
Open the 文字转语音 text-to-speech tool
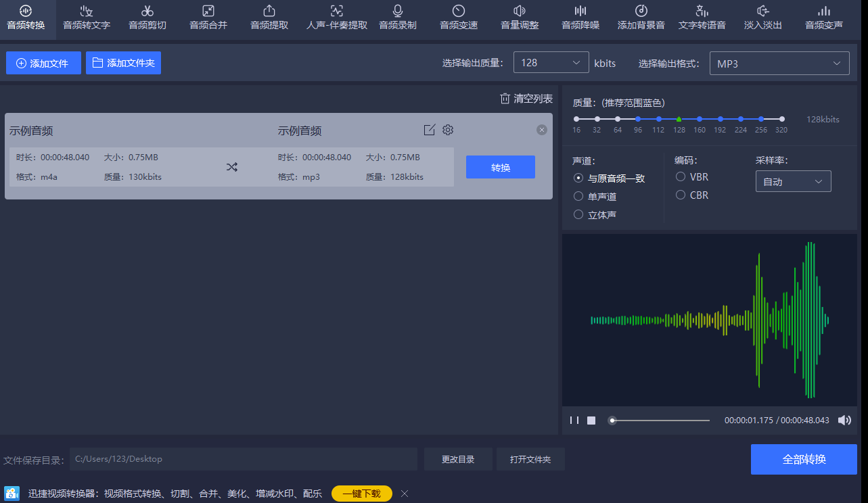702,18
